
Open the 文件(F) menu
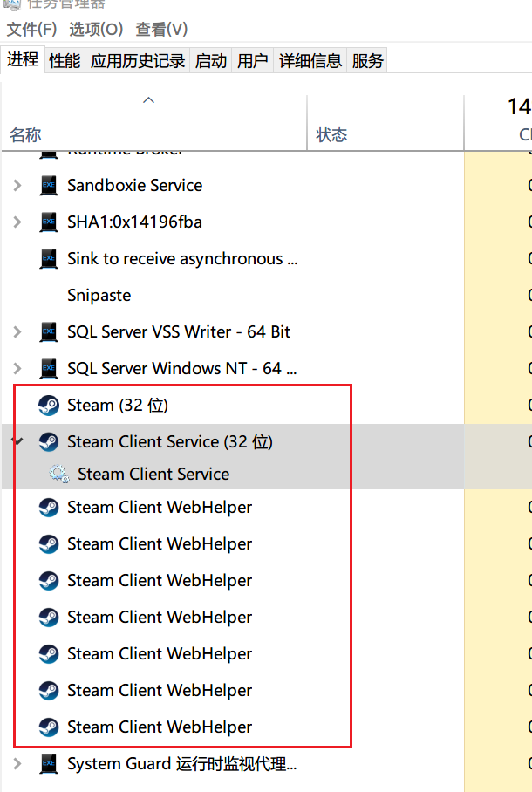point(31,29)
